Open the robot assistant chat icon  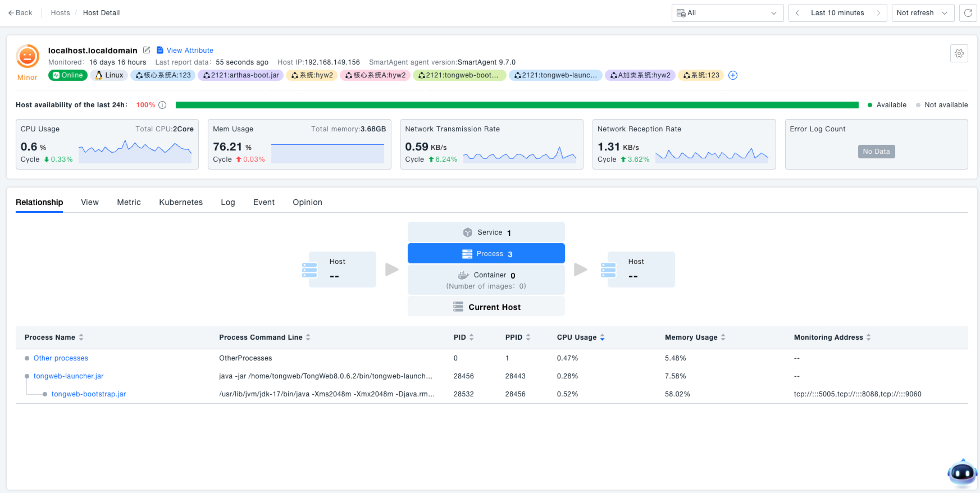(962, 473)
